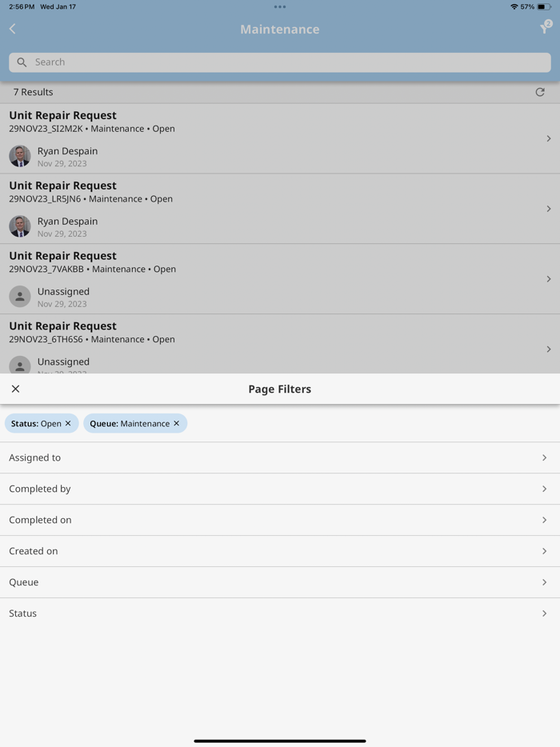Open Ryan Despain's profile avatar
This screenshot has height=747, width=560.
[19, 156]
